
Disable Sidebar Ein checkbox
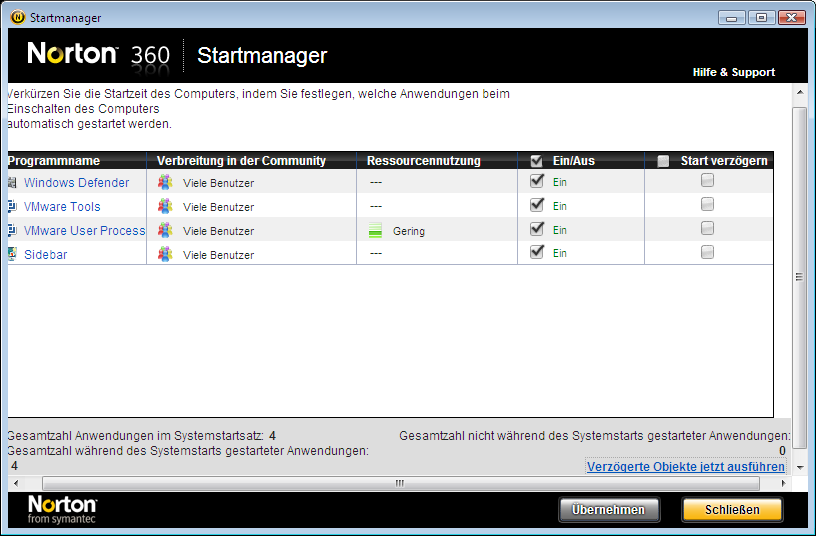point(537,252)
